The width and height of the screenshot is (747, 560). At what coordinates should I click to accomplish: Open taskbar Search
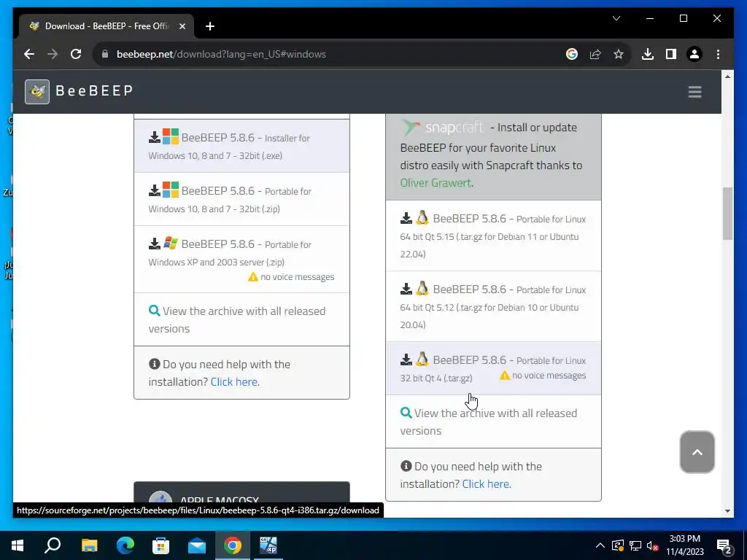(53, 545)
